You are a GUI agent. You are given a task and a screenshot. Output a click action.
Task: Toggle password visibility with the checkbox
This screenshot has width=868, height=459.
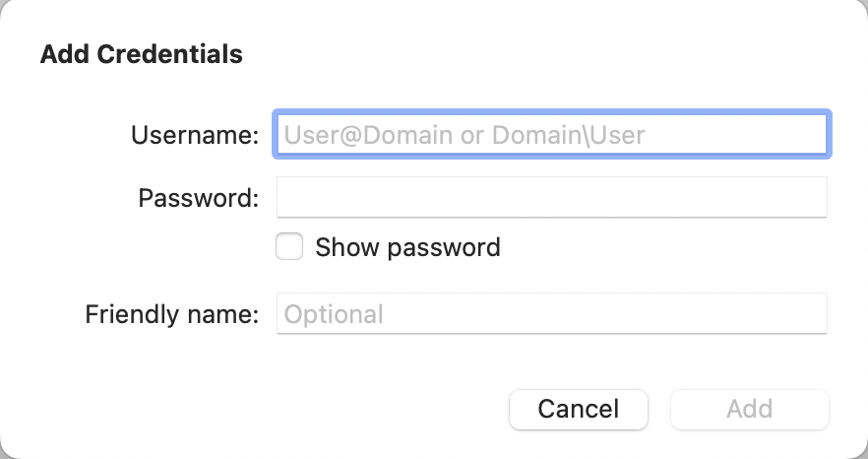point(289,246)
